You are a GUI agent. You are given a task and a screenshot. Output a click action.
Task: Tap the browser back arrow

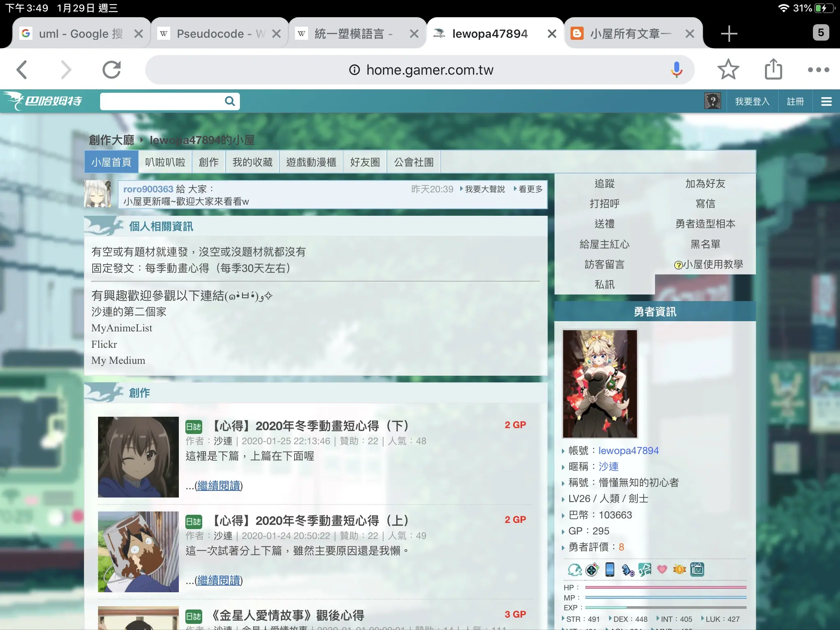pos(22,70)
